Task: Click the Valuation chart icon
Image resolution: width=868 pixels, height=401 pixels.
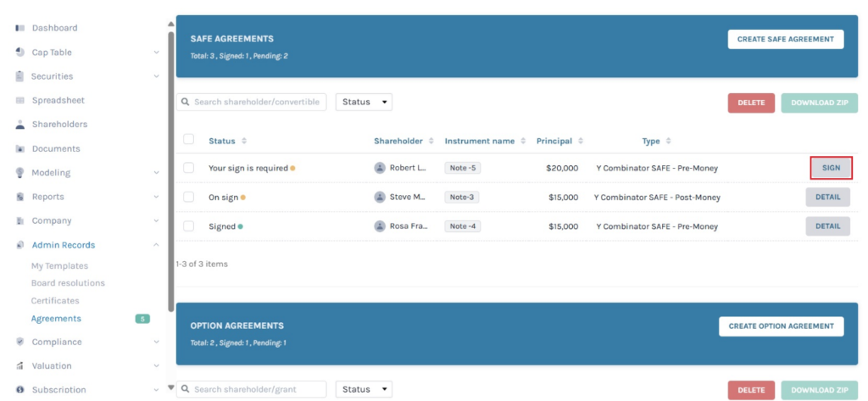Action: [19, 366]
